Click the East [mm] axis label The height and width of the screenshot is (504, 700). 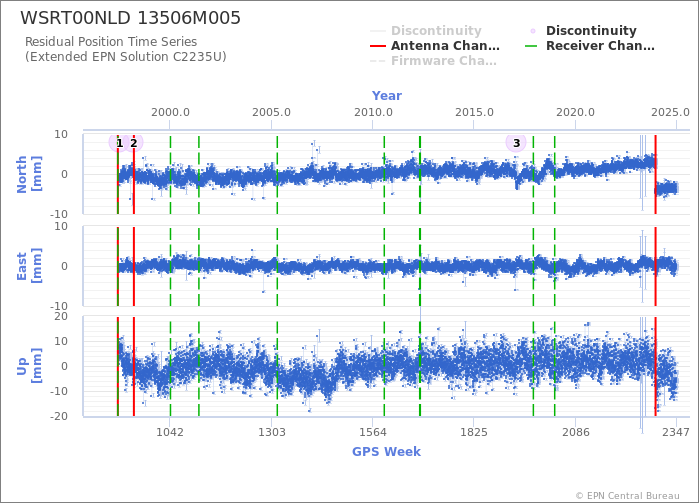click(29, 266)
